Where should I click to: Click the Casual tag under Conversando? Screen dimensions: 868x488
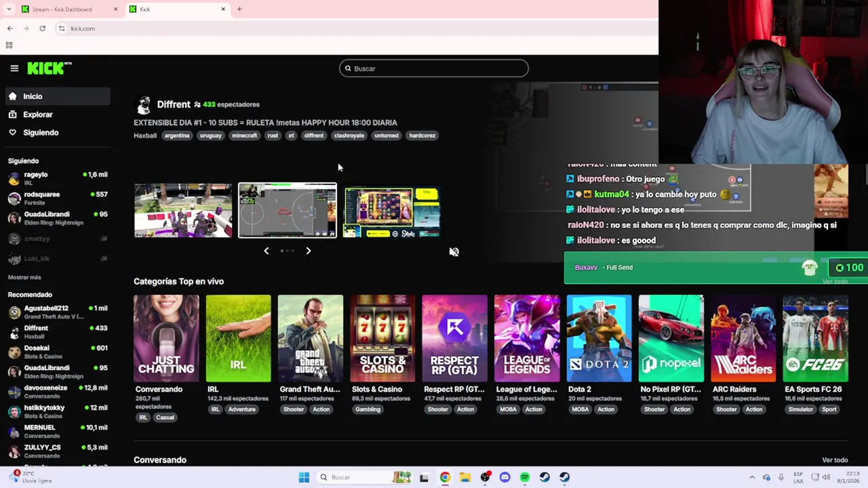click(165, 418)
